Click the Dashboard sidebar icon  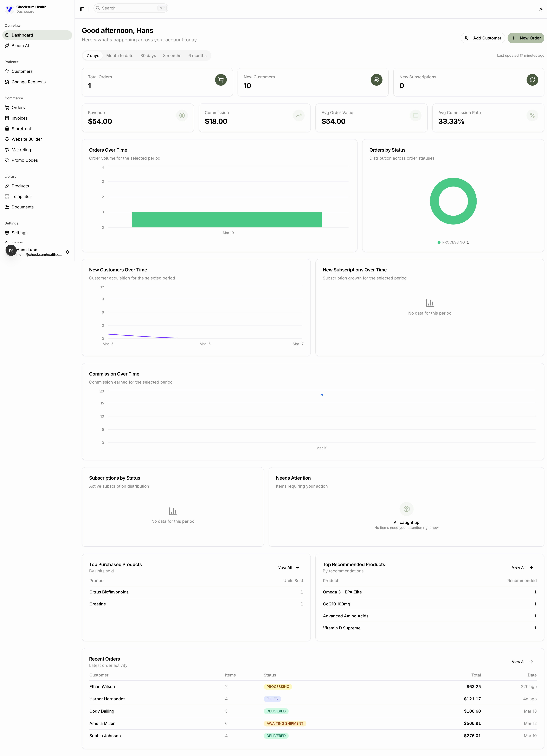tap(7, 35)
